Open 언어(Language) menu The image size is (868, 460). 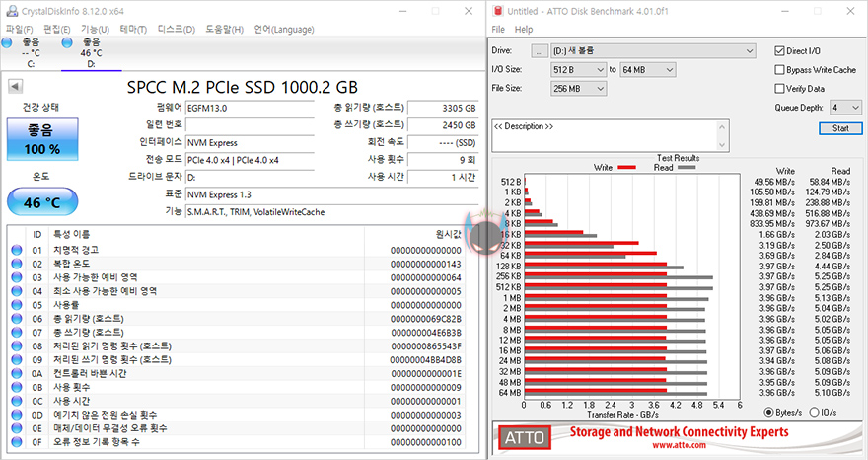(284, 30)
